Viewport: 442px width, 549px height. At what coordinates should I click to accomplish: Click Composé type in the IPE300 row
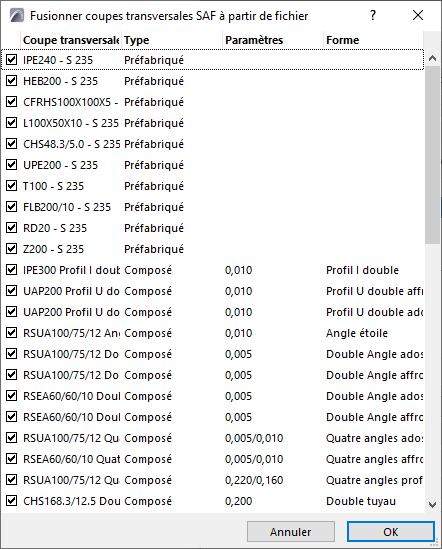(148, 270)
